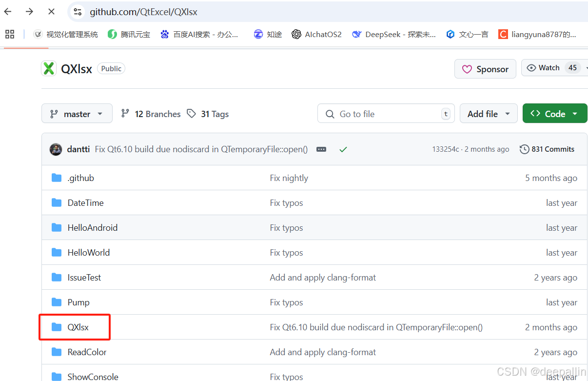This screenshot has height=381, width=588.
Task: Open the Pump folder
Action: [x=78, y=302]
